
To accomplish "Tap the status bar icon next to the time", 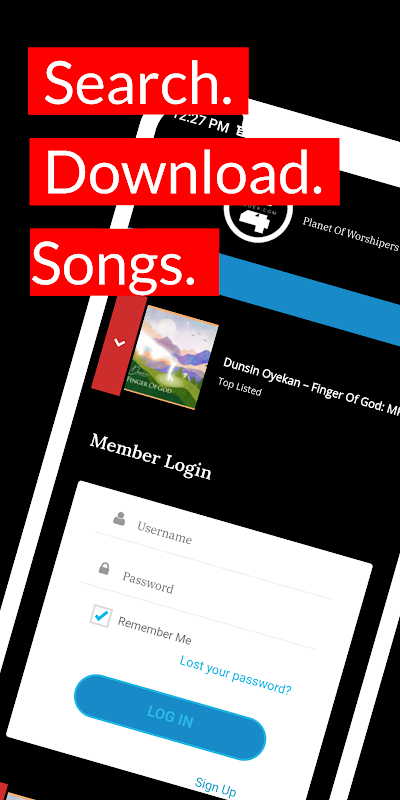I will [x=241, y=129].
